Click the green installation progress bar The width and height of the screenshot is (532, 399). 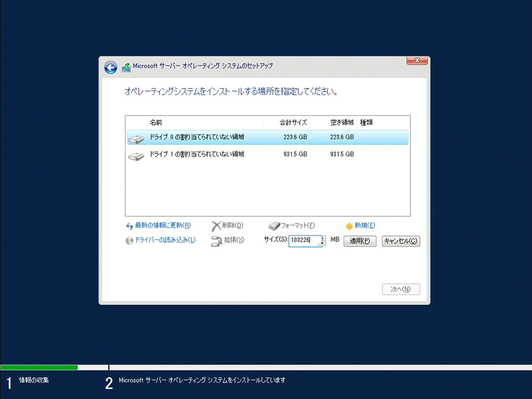pos(39,367)
